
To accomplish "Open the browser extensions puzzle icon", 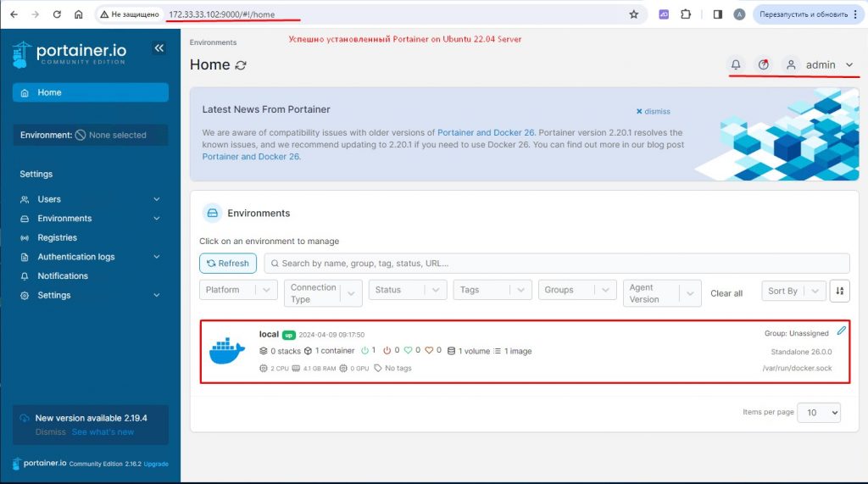I will (686, 14).
